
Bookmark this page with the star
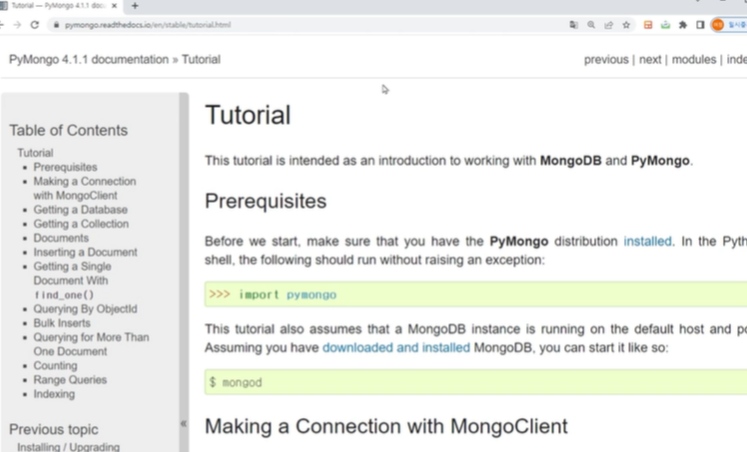[626, 25]
